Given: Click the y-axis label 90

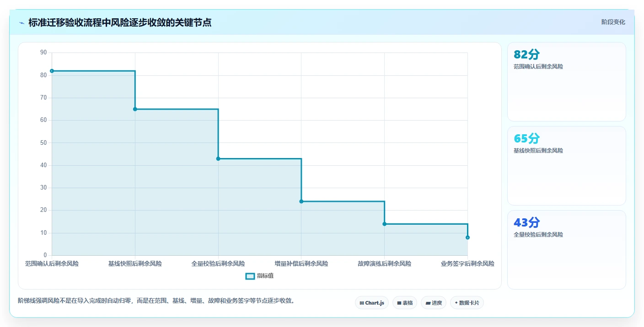Looking at the screenshot, I should pos(43,53).
